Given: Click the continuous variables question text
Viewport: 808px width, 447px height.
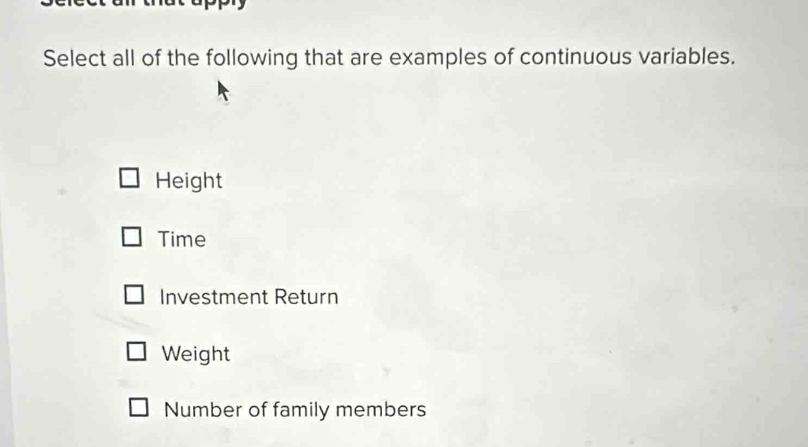Looking at the screenshot, I should 389,58.
